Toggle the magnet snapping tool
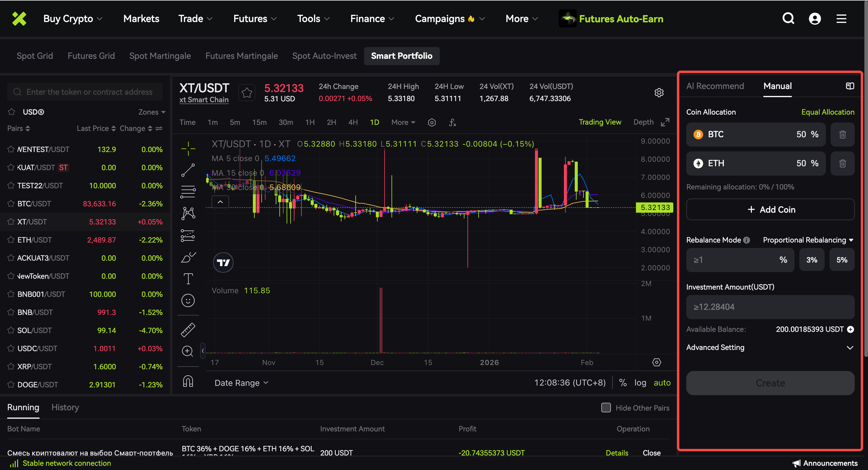The image size is (868, 470). (188, 381)
